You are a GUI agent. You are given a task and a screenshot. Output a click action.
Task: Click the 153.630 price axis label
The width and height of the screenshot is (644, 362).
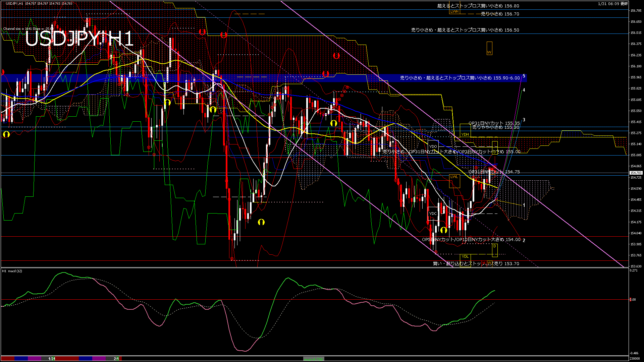[636, 266]
